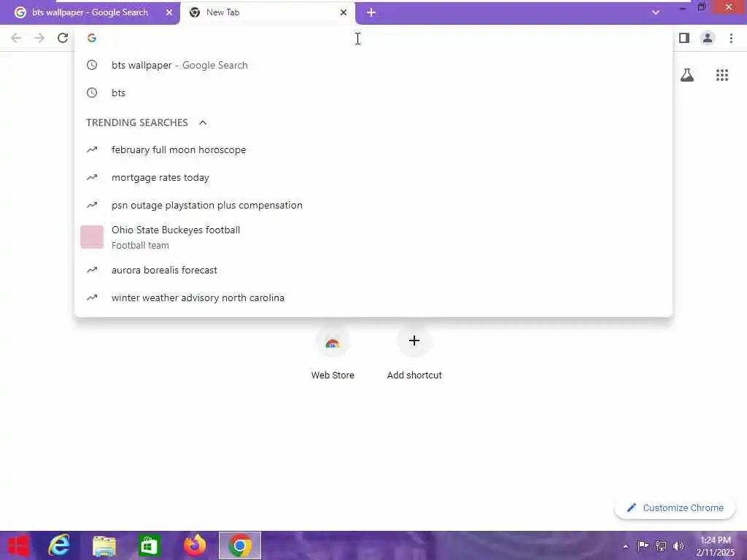This screenshot has height=560, width=747.
Task: Select psn outage playstation plus compensation
Action: click(373, 205)
